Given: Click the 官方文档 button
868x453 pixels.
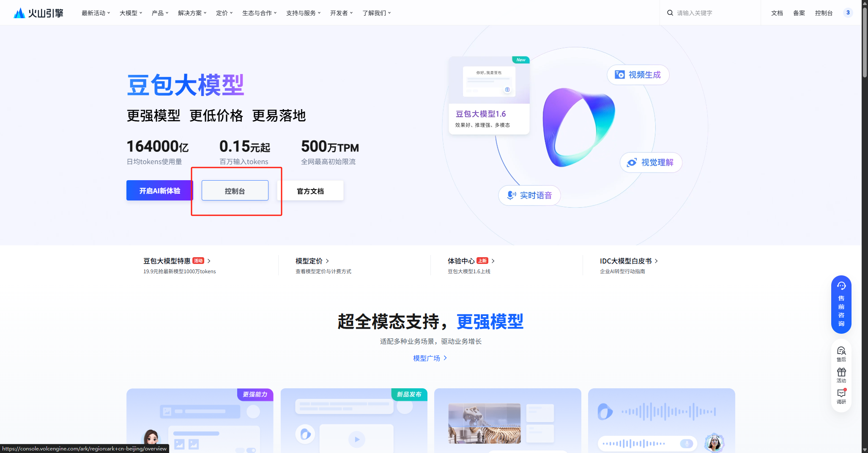Looking at the screenshot, I should click(310, 191).
